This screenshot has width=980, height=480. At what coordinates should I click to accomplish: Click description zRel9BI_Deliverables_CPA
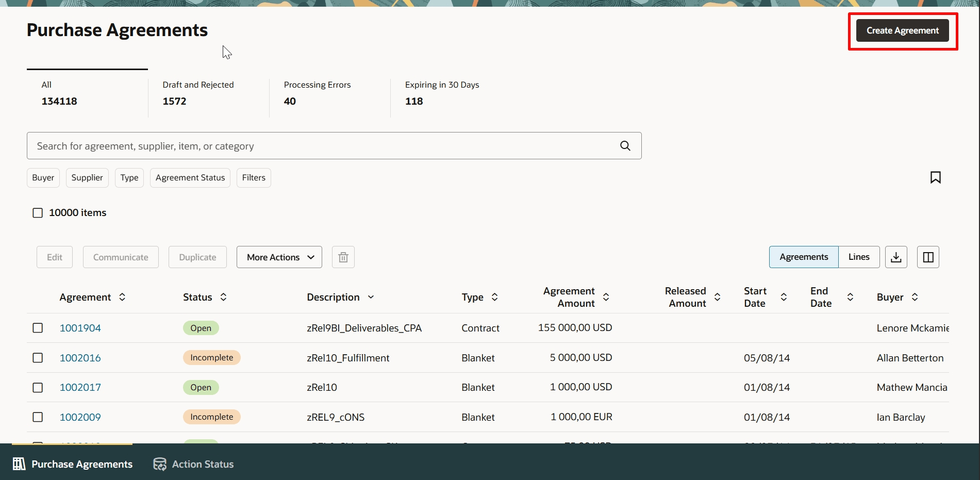[364, 328]
